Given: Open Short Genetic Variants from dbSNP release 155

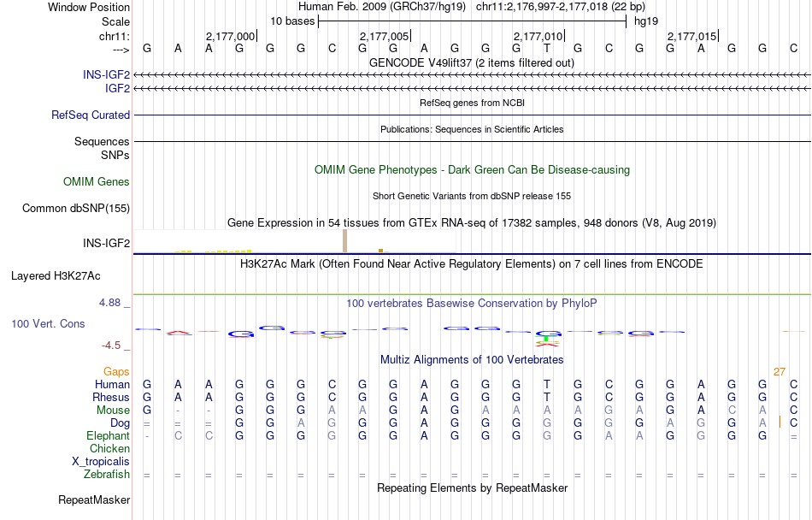Looking at the screenshot, I should [x=472, y=196].
